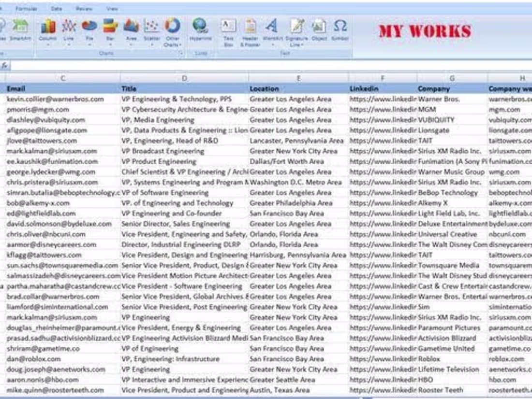This screenshot has height=399, width=532.
Task: Select company cell Warner Music Group
Action: click(452, 172)
